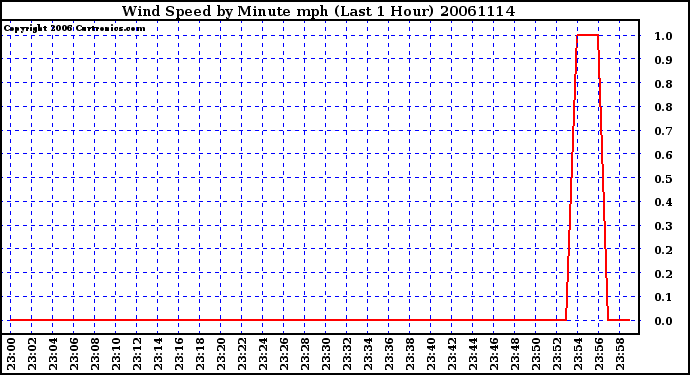Click the 23:14 time label
The height and width of the screenshot is (375, 690).
158,354
